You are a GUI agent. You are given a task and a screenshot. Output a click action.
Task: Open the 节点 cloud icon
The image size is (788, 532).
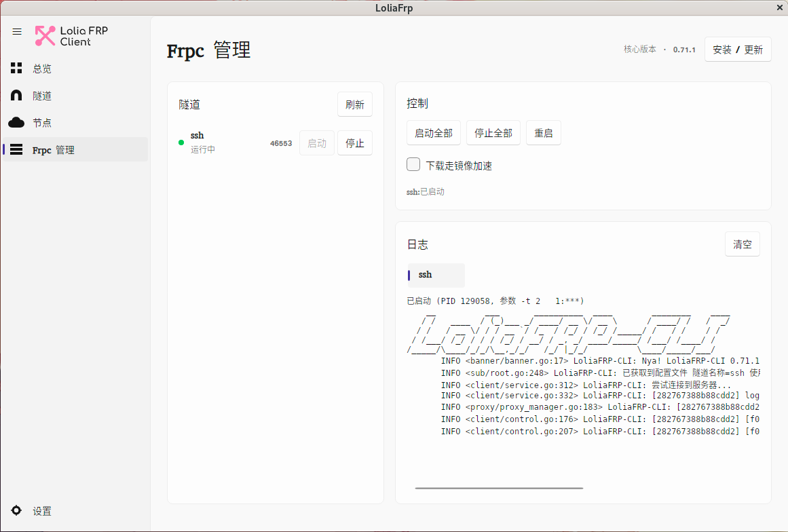pyautogui.click(x=16, y=122)
